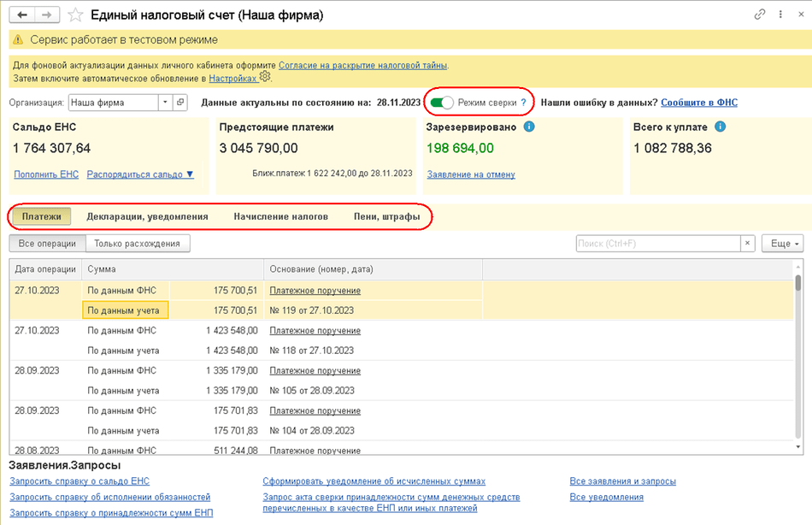Add page to favorites with star icon
The height and width of the screenshot is (525, 812).
[75, 15]
